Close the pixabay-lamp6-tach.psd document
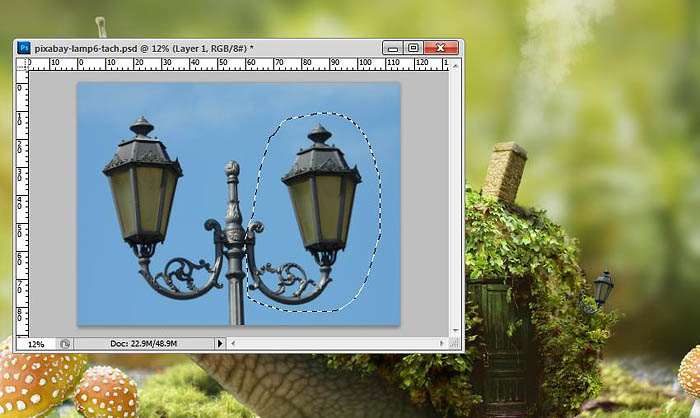 point(441,47)
